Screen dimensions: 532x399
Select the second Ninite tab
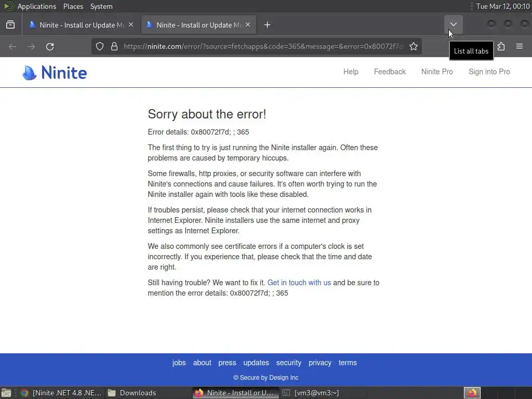tap(198, 25)
